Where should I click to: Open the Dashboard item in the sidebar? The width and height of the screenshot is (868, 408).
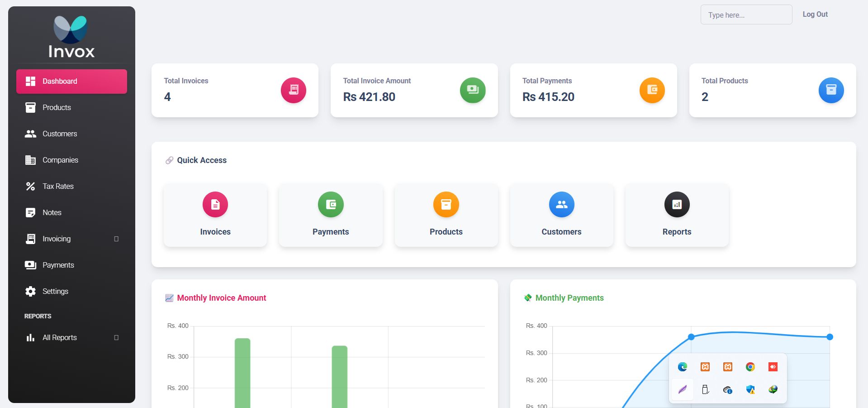click(71, 82)
